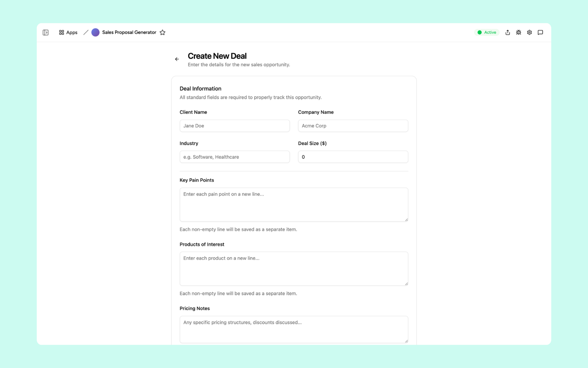The height and width of the screenshot is (368, 588).
Task: Click the purple Sales Proposal Generator avatar
Action: (x=95, y=32)
